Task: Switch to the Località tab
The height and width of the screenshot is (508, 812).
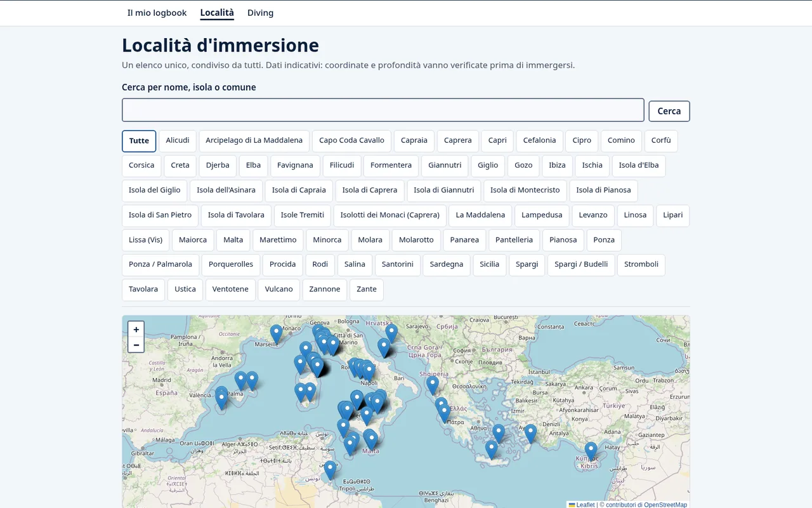Action: [217, 13]
